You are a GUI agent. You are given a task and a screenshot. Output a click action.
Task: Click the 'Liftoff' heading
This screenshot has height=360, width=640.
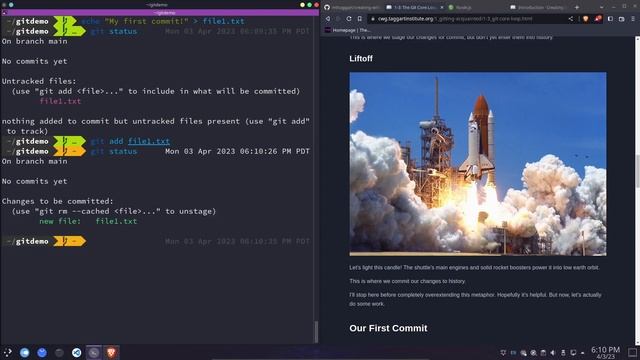[361, 58]
